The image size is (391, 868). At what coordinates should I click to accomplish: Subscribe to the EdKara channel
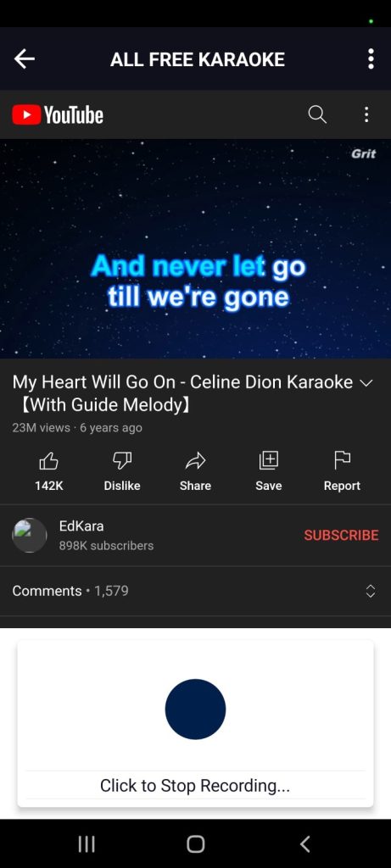tap(341, 536)
